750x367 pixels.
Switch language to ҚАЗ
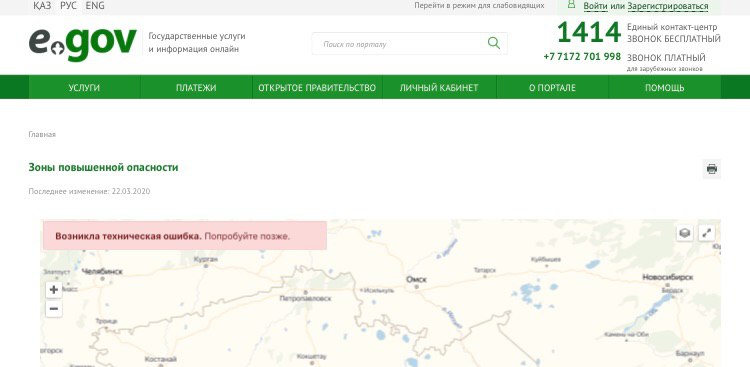(42, 6)
